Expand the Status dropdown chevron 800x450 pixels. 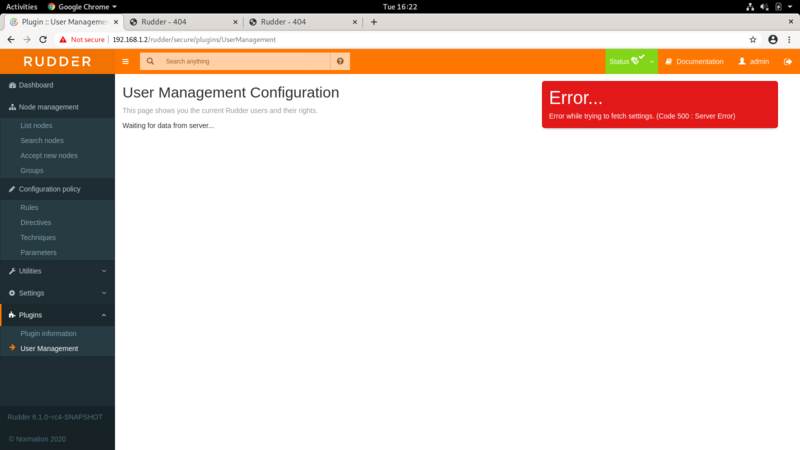click(x=652, y=62)
